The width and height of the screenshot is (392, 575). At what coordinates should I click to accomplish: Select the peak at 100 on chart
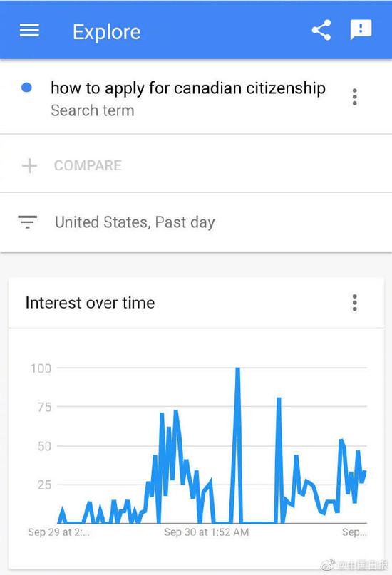[x=237, y=368]
